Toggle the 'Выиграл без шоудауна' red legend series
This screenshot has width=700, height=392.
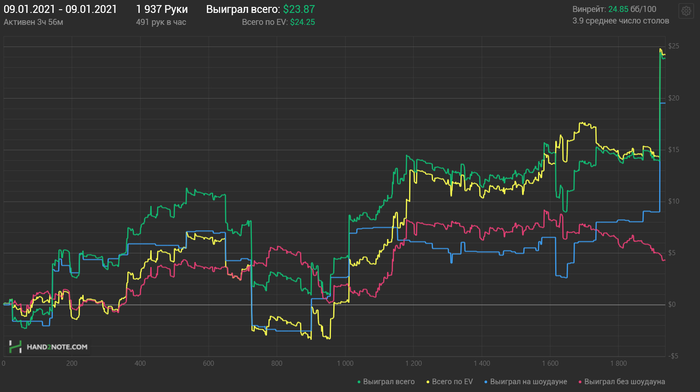pos(621,382)
